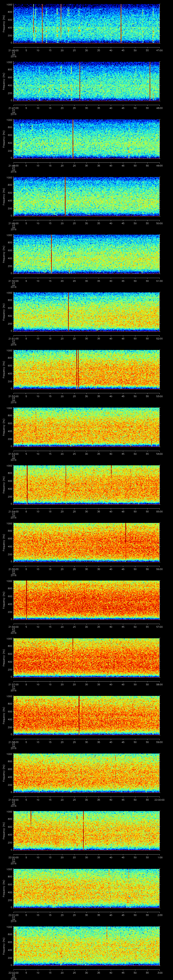Click the spectrogram panel starting at 21:55:00
The height and width of the screenshot is (980, 173).
pyautogui.click(x=87, y=543)
